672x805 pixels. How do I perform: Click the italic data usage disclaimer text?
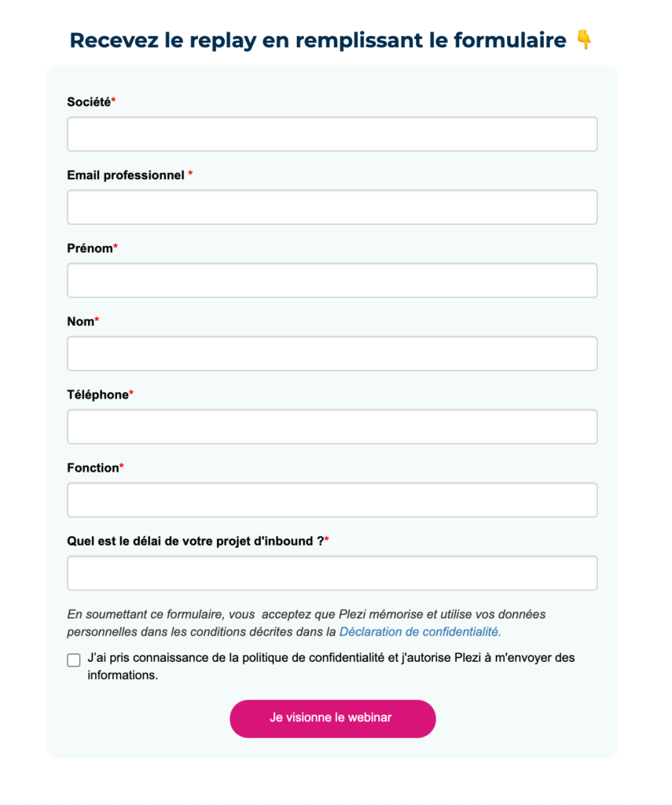click(x=307, y=623)
